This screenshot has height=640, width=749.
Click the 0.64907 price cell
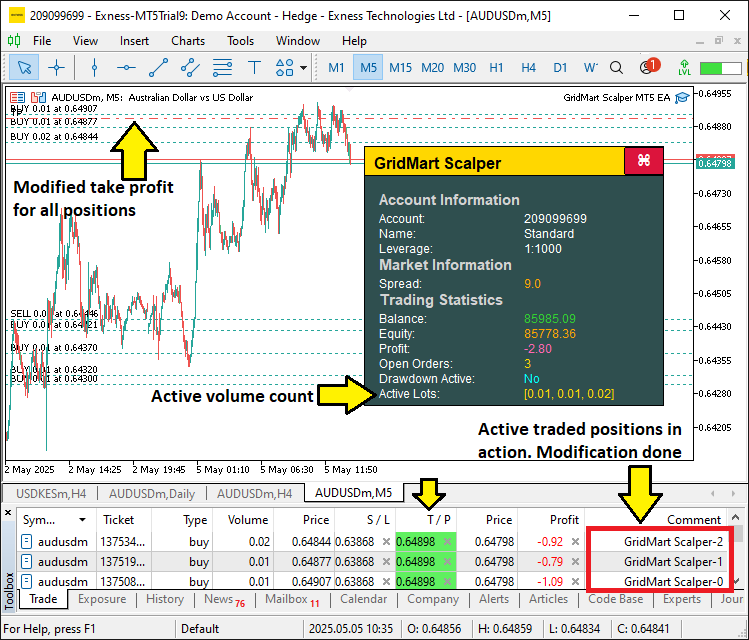point(311,582)
